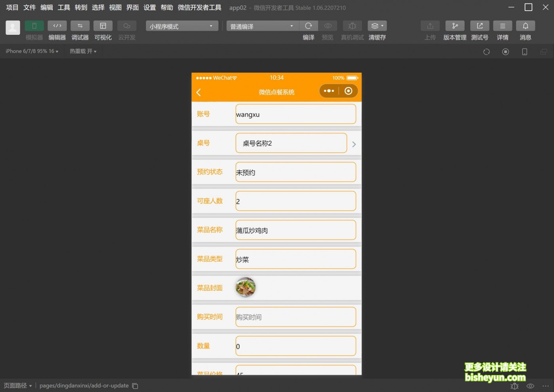Click the status bar debug bug icon
Screen dimensions: 554x392
click(x=514, y=386)
